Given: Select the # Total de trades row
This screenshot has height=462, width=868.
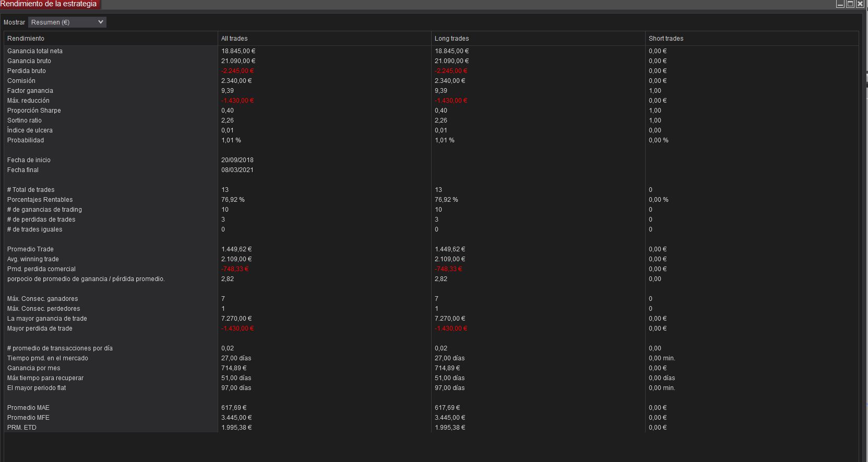Looking at the screenshot, I should click(31, 190).
